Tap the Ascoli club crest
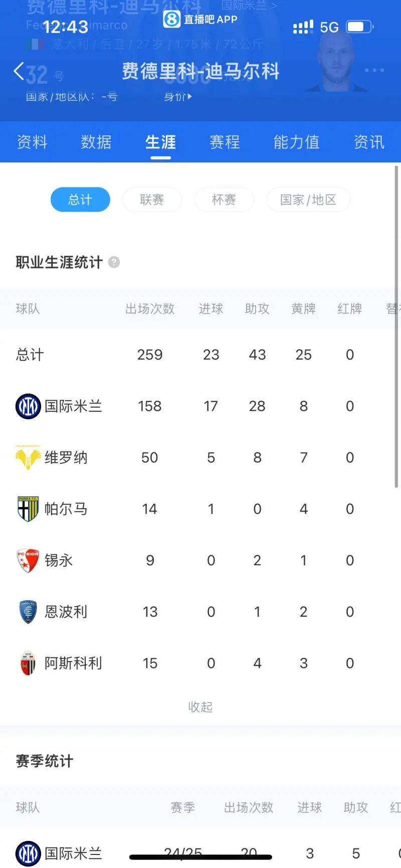Screen dimensions: 401x868 point(28,663)
